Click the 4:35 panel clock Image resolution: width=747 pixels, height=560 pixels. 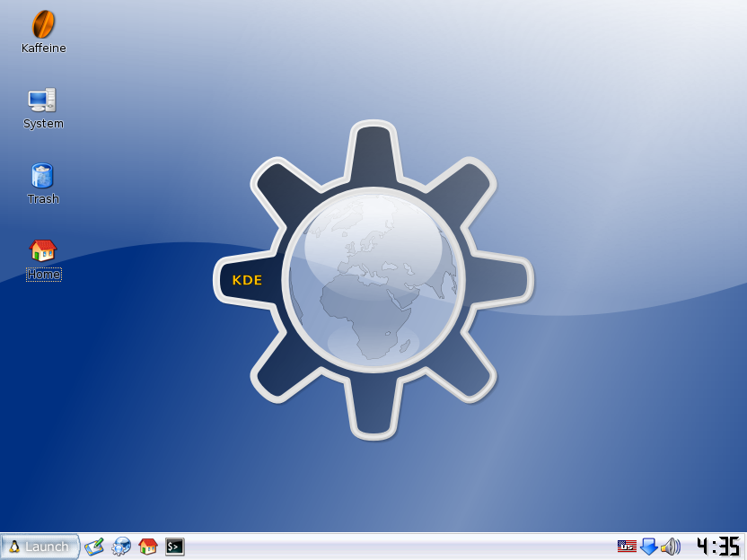coord(718,547)
